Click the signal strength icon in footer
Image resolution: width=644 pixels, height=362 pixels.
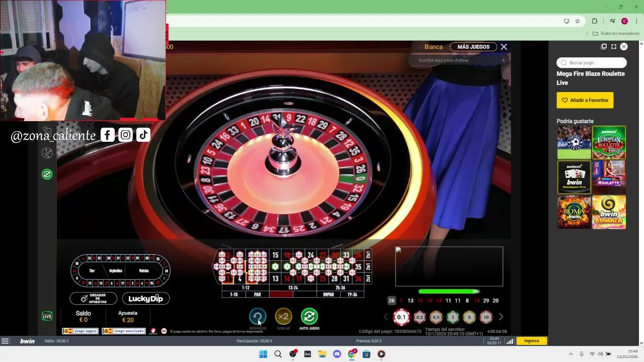[510, 341]
